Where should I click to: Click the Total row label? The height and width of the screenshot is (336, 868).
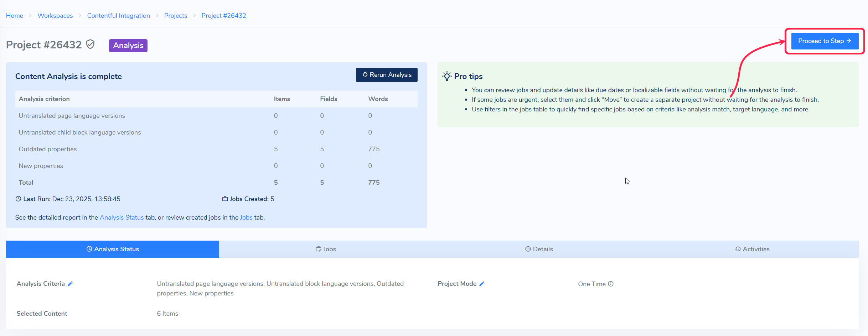click(26, 183)
